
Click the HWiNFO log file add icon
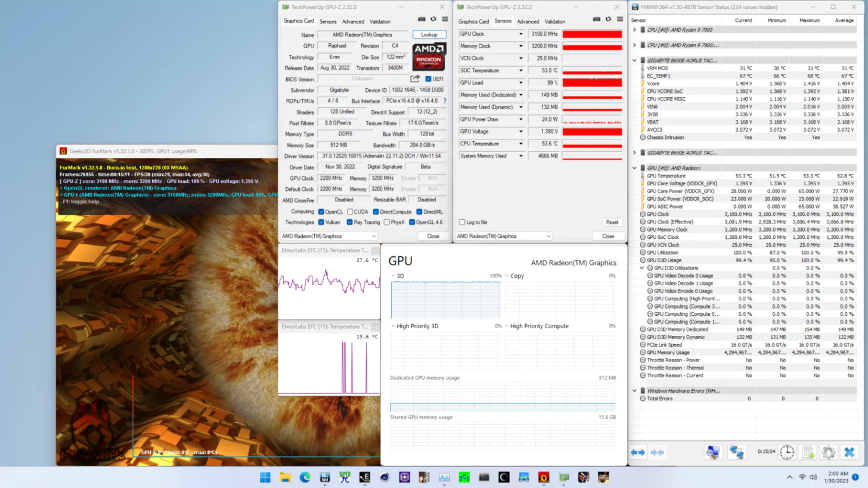[x=808, y=452]
